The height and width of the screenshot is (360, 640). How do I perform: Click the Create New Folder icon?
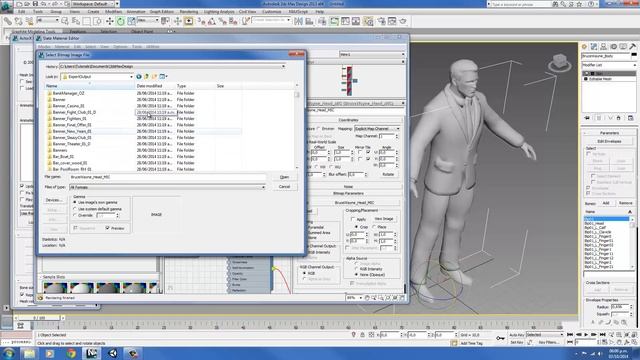[x=154, y=76]
